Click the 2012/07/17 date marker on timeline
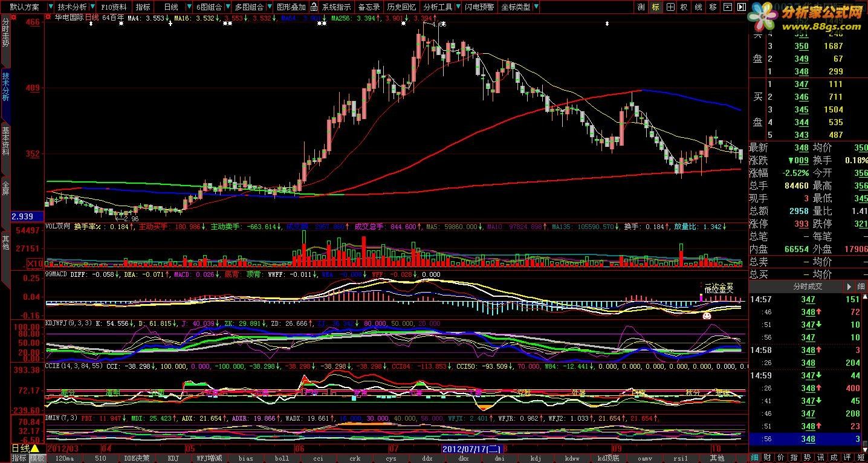 [x=471, y=449]
